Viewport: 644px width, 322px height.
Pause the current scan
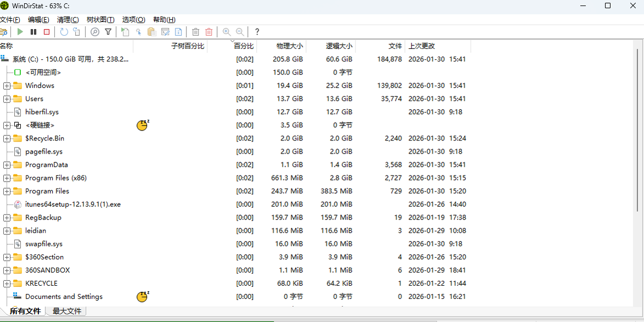33,31
